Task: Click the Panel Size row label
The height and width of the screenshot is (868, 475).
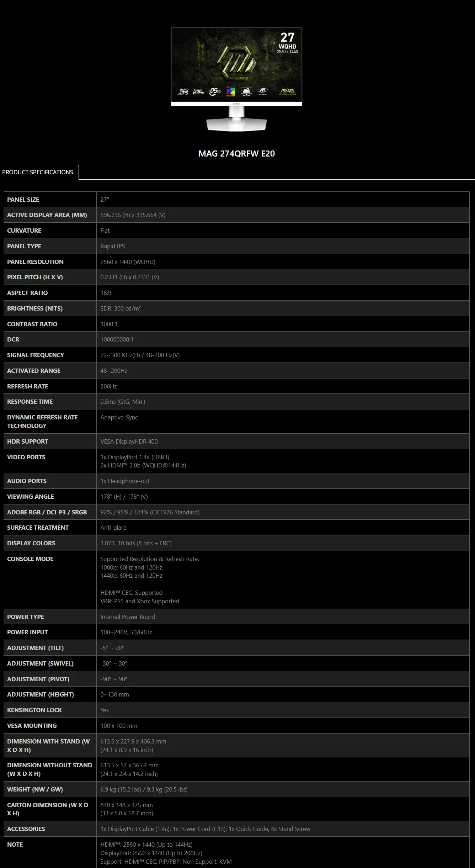Action: (23, 200)
